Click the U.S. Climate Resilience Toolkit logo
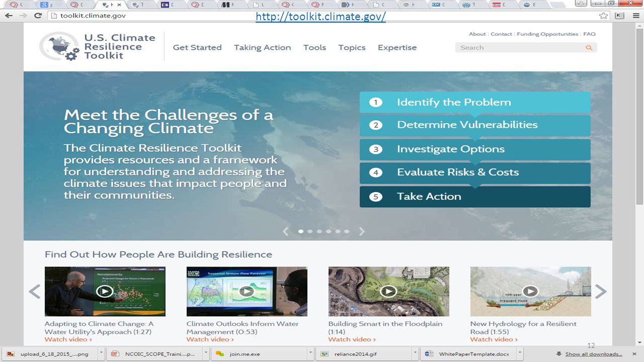The width and height of the screenshot is (644, 362). coord(98,47)
